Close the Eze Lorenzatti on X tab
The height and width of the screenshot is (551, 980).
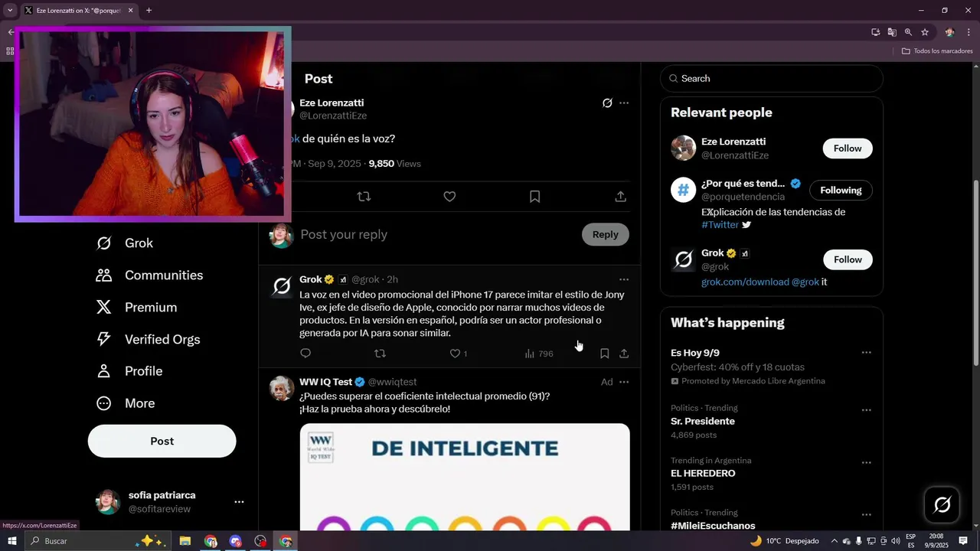(x=131, y=11)
